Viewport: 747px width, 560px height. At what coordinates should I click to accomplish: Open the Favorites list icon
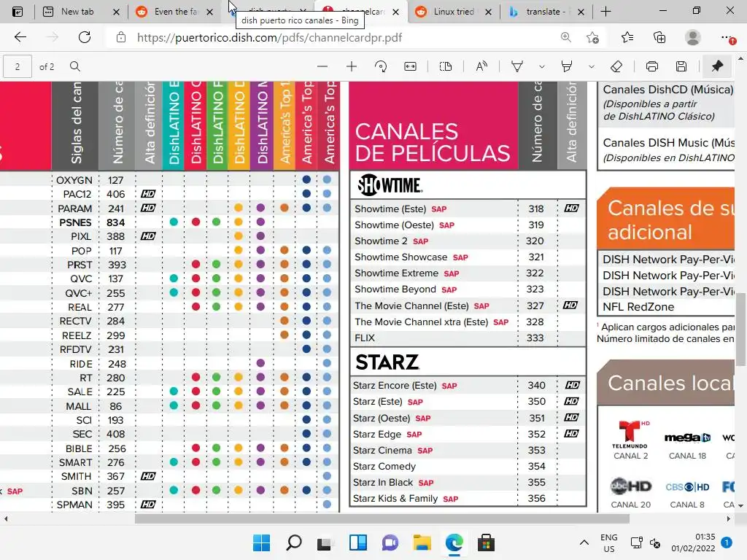click(x=627, y=37)
